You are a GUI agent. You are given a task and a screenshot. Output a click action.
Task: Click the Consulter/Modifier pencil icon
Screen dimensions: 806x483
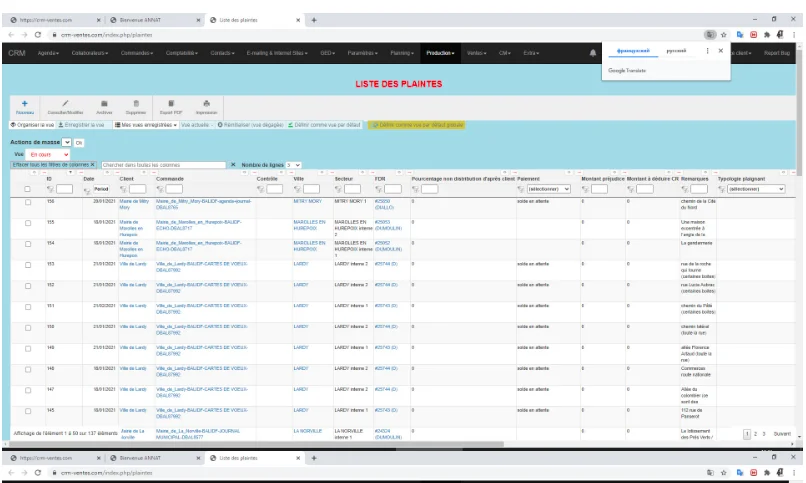click(x=65, y=103)
